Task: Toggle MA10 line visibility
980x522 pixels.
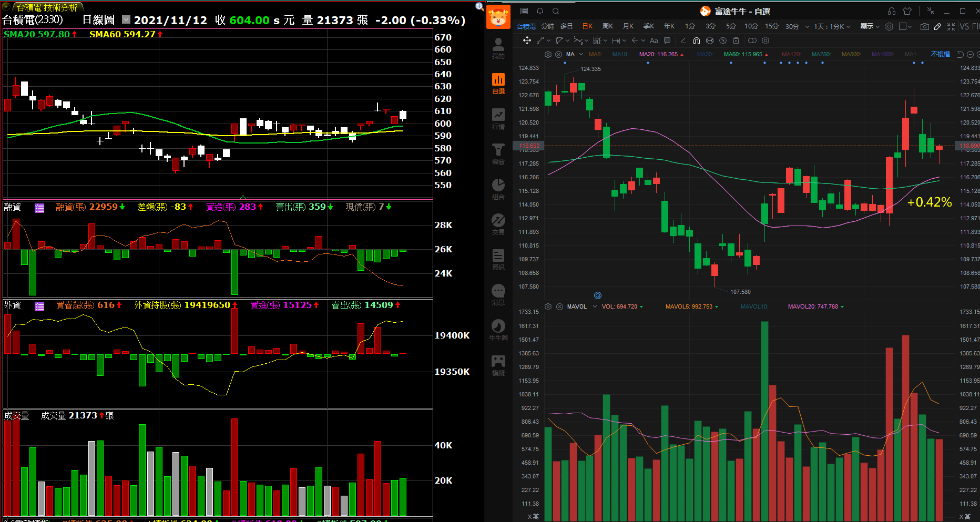Action: tap(620, 54)
